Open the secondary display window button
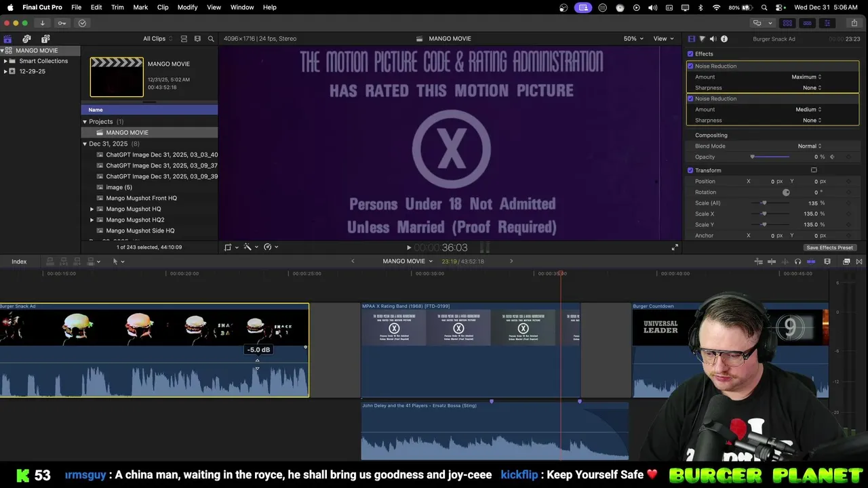The width and height of the screenshot is (868, 488). pyautogui.click(x=757, y=23)
